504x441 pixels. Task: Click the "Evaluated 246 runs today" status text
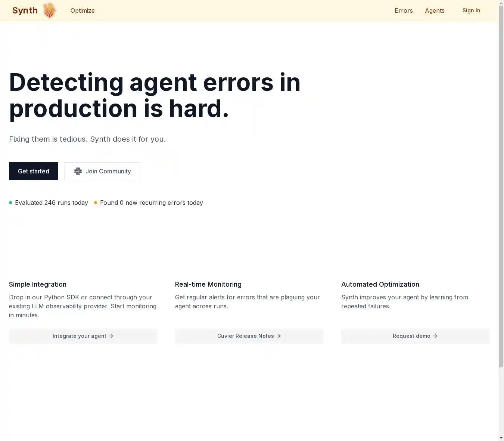[52, 203]
